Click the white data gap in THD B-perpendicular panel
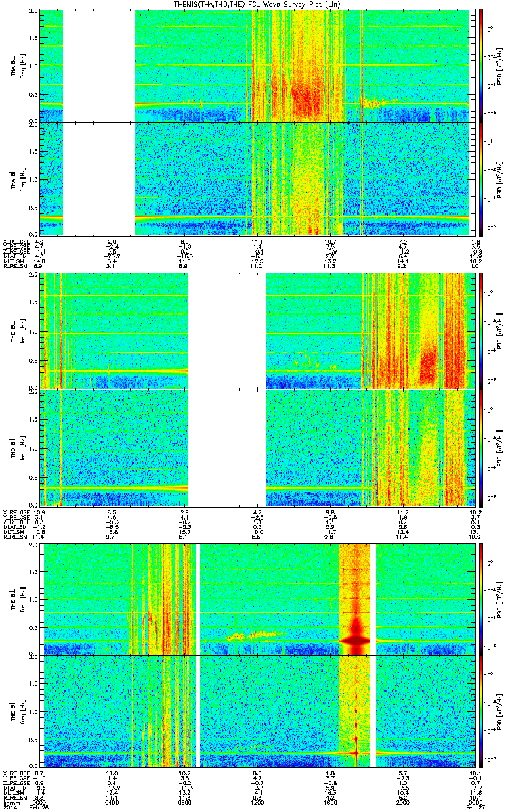Screen dimensions: 508x812 [x=226, y=330]
